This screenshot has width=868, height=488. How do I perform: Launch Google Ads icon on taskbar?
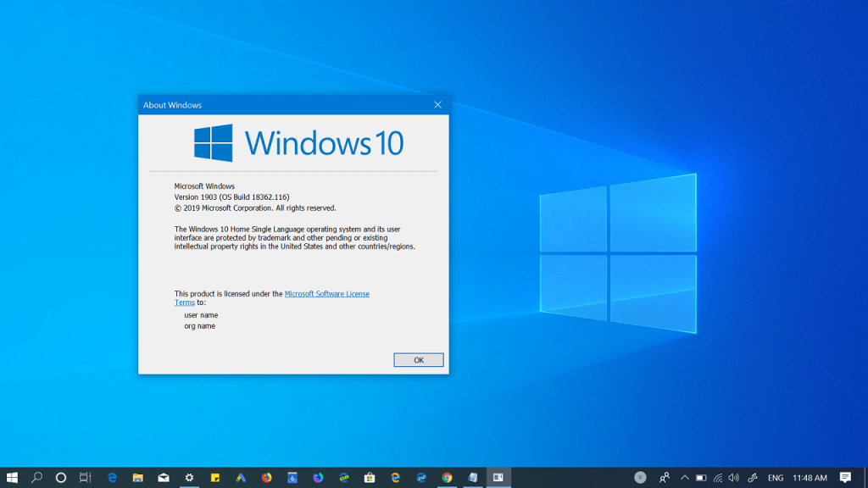(x=241, y=478)
